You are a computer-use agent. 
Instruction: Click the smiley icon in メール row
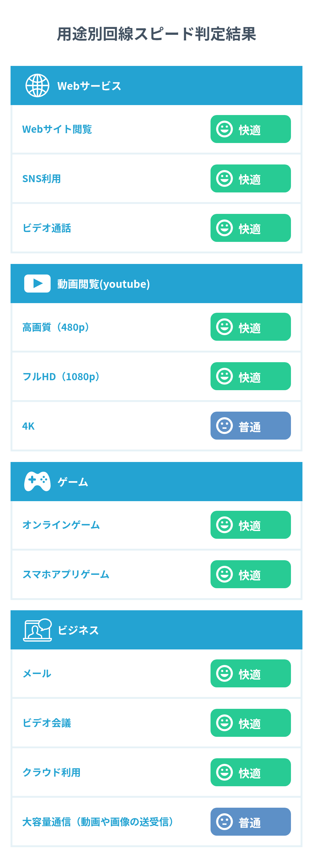click(225, 673)
